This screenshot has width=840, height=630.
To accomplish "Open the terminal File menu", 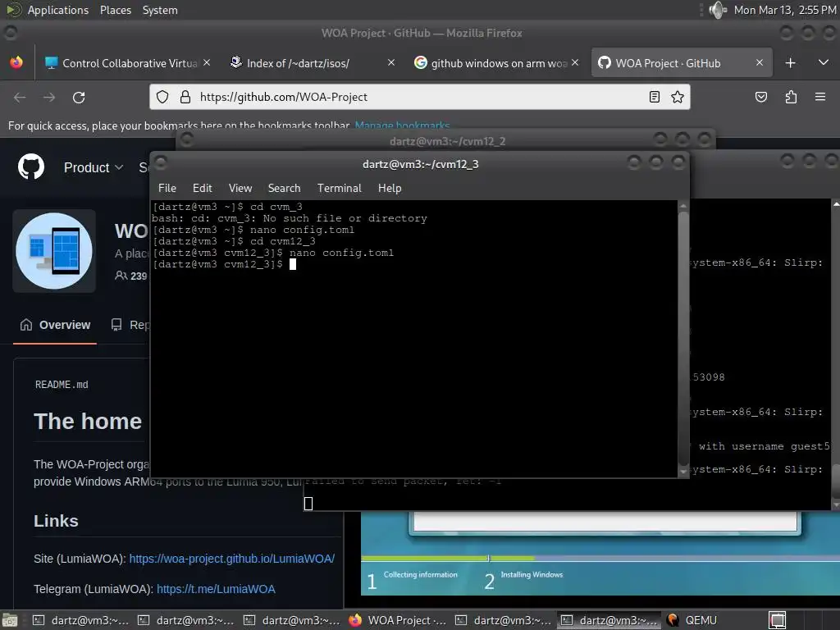I will [167, 188].
